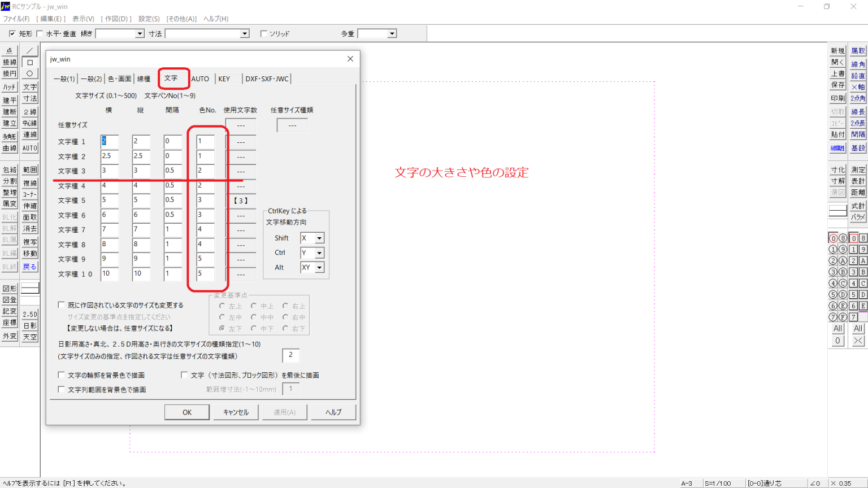Screen dimensions: 868x488
Task: Click the line attribute swatch below 戻る
Action: [x=30, y=288]
